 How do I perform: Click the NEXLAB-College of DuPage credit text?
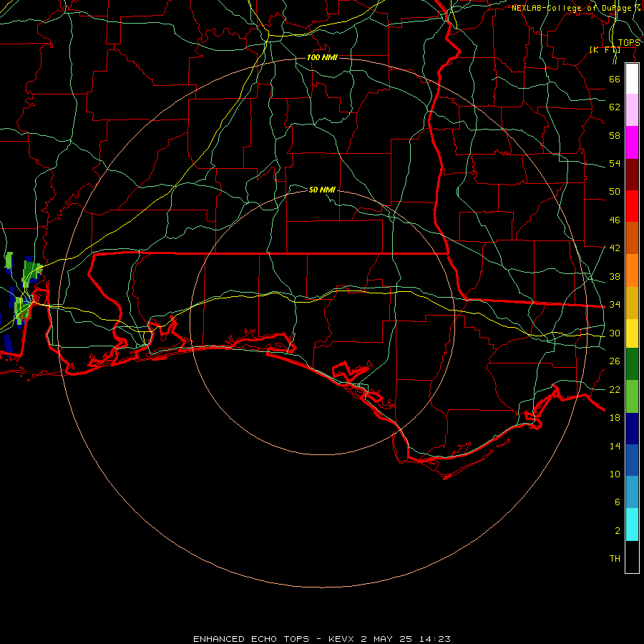coord(576,8)
